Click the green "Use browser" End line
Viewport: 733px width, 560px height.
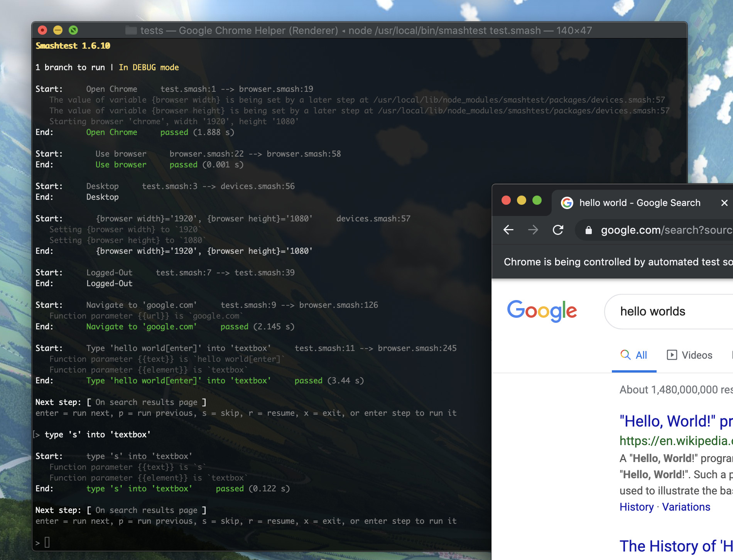tap(121, 165)
